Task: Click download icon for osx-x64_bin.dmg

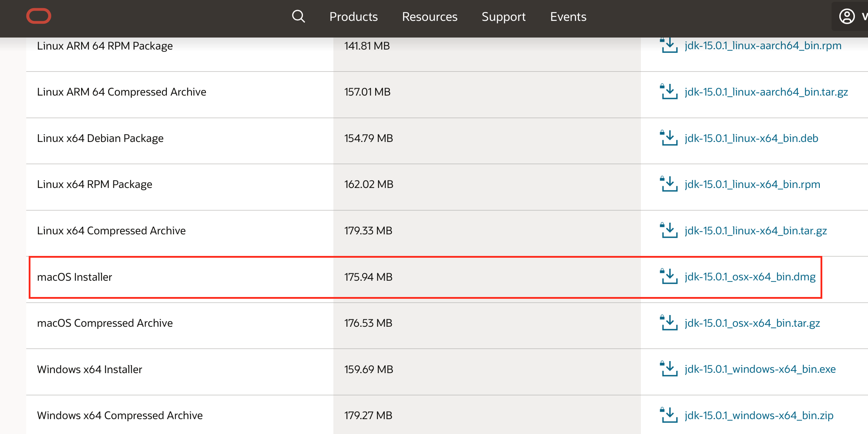Action: 669,276
